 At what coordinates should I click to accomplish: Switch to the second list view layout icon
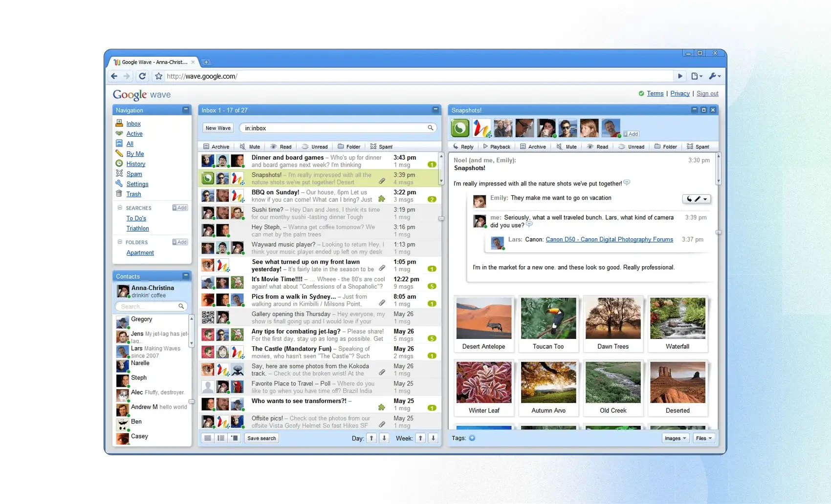pos(221,438)
